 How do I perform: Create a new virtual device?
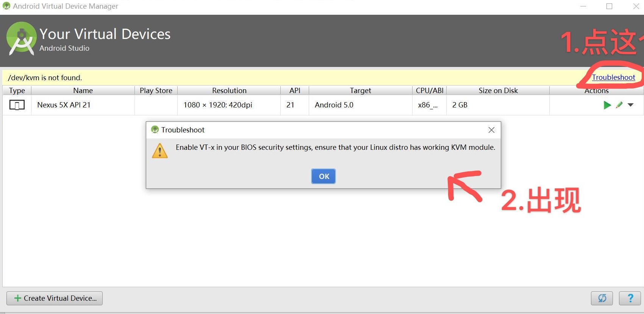pos(55,298)
